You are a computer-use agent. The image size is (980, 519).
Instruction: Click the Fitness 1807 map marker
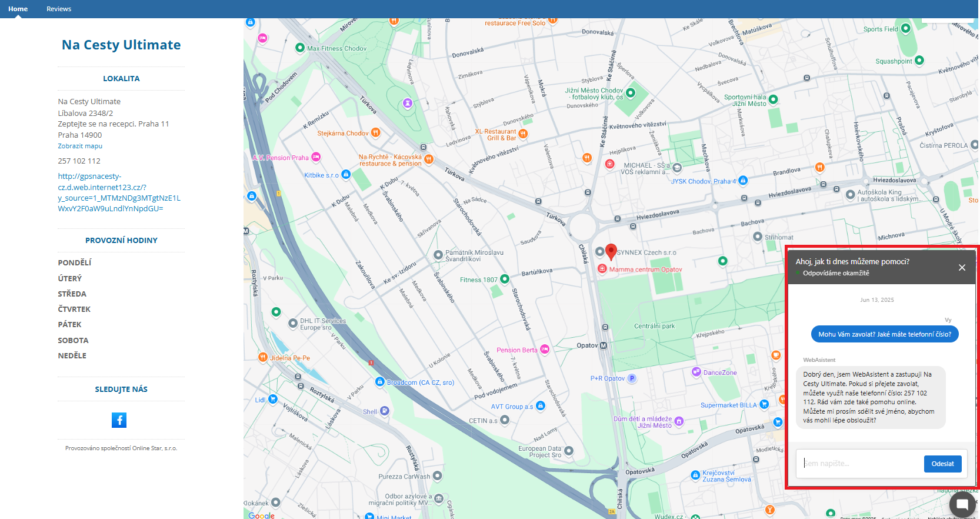[x=504, y=279]
